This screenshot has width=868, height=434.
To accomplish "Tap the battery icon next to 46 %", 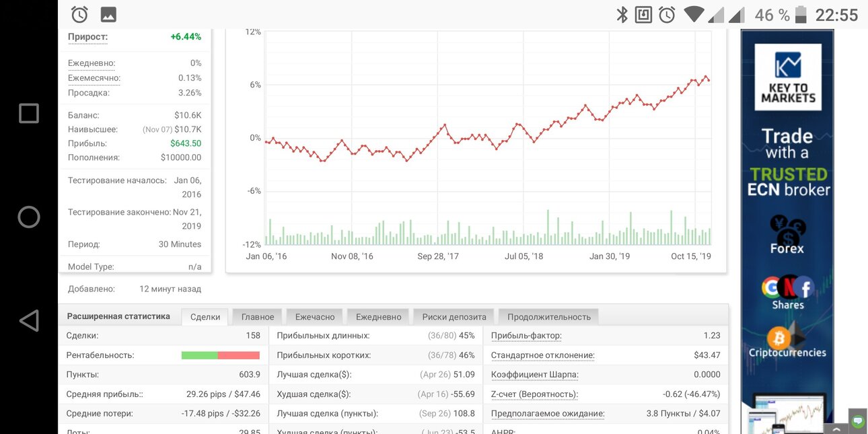I will pos(801,14).
